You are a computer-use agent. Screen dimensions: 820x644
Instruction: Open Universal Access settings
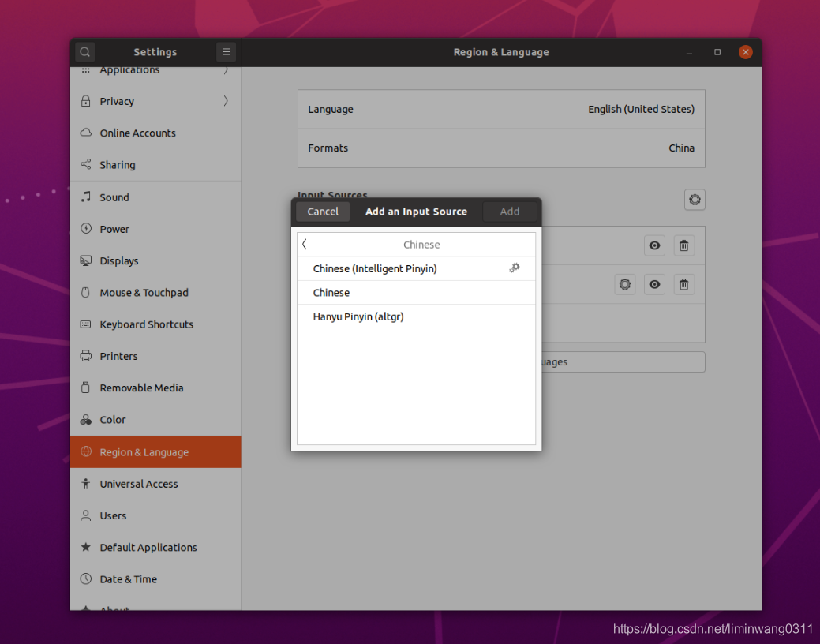coord(155,483)
